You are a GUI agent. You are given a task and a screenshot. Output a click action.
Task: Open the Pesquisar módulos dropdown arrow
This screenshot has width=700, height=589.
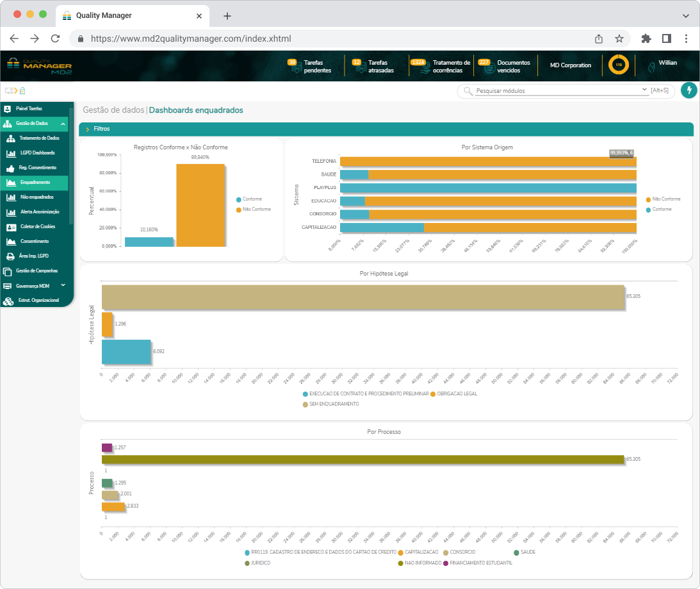(x=644, y=90)
